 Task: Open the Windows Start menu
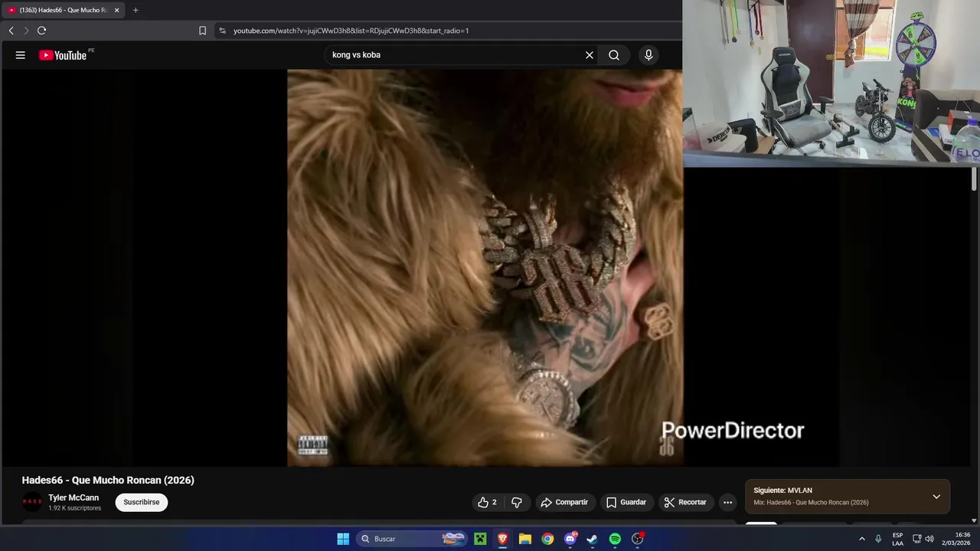click(343, 539)
